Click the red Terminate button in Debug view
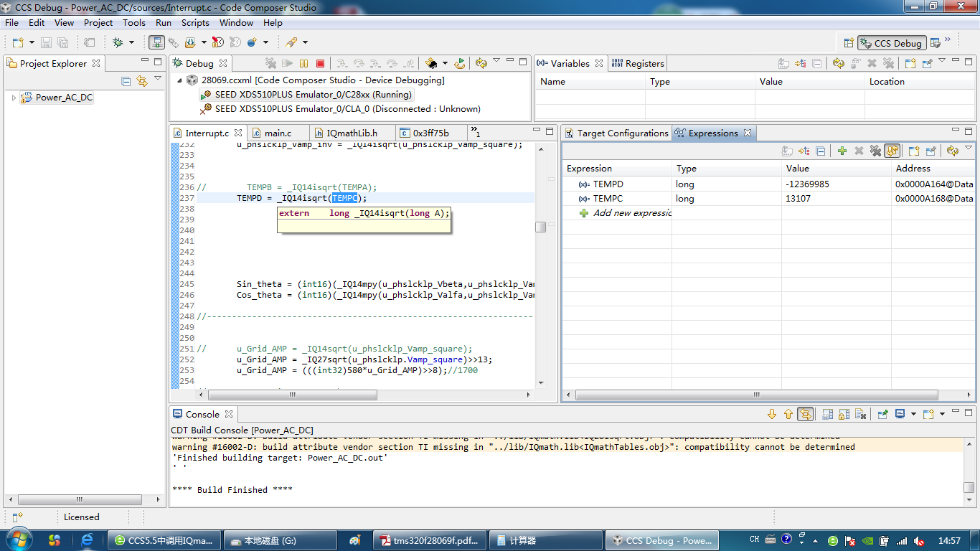The width and height of the screenshot is (980, 551). tap(320, 64)
